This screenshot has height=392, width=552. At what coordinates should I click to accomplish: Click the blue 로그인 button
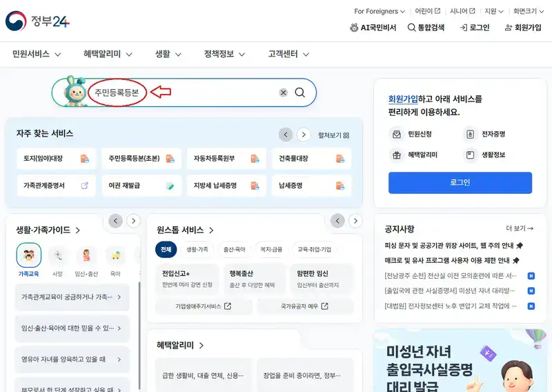click(x=460, y=183)
